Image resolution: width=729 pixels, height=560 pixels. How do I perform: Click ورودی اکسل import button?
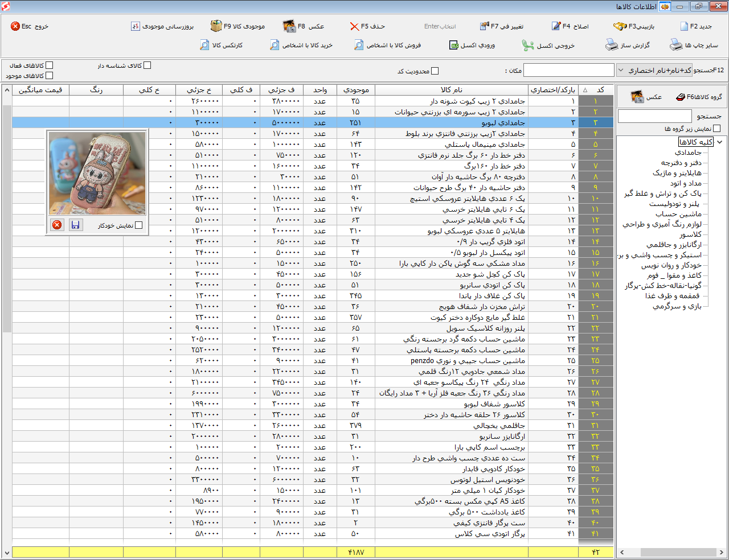click(x=472, y=45)
